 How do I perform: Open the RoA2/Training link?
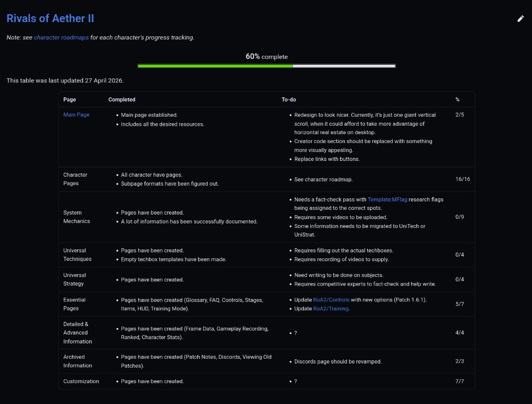[x=331, y=309]
